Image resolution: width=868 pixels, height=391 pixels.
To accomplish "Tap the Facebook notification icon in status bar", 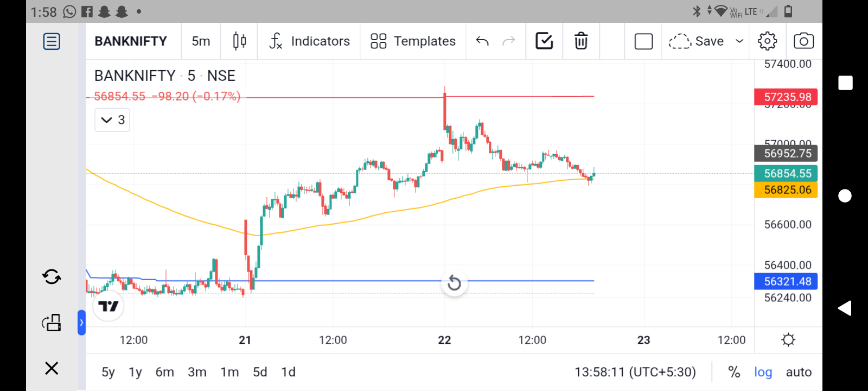I will click(x=87, y=11).
